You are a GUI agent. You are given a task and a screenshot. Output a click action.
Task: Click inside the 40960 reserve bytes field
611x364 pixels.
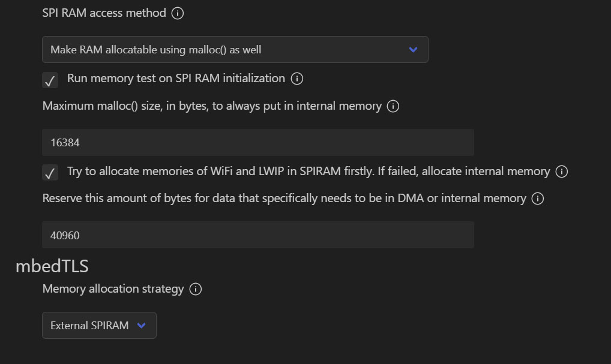258,235
